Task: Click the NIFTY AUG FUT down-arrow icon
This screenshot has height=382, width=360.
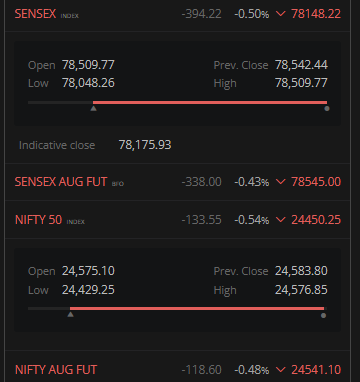Action: pos(281,370)
